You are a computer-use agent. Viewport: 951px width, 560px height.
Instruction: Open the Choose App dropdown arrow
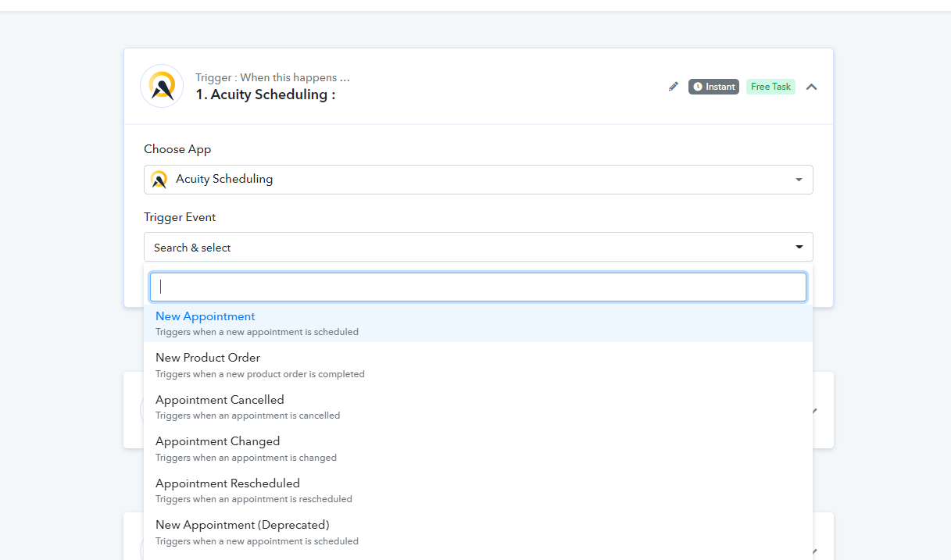coord(799,180)
